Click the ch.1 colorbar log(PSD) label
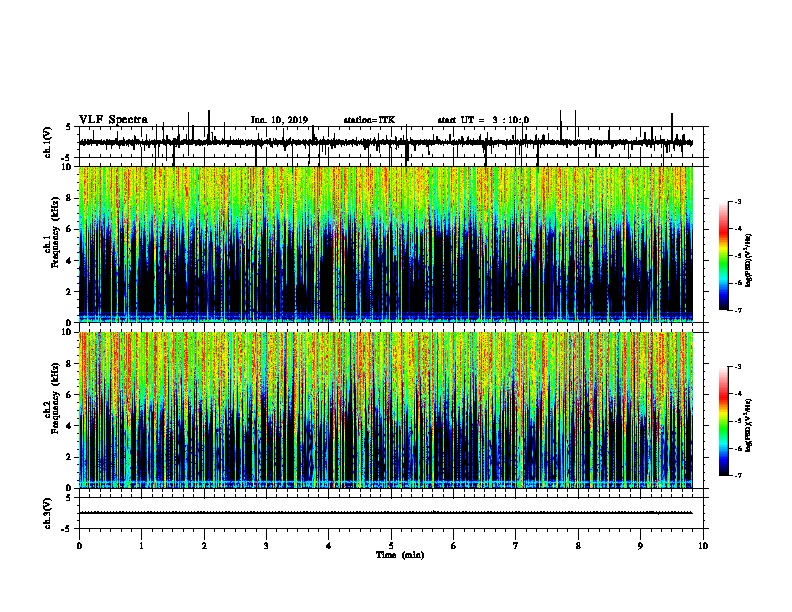The image size is (792, 612). click(748, 260)
